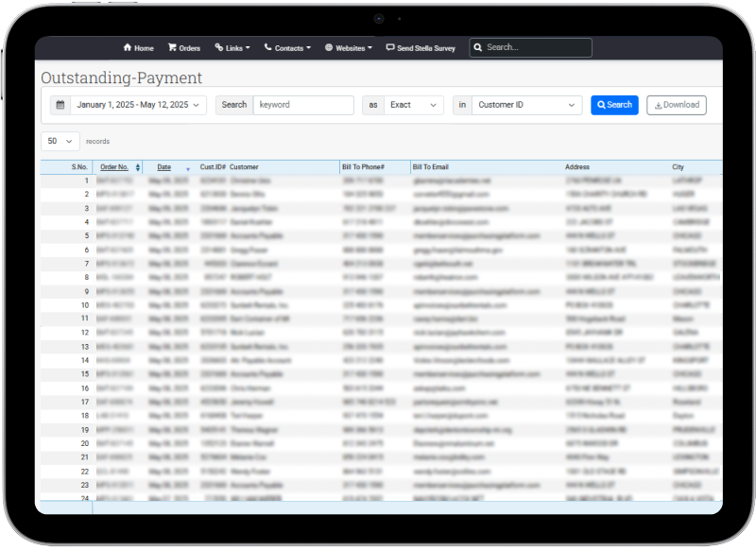
Task: Open the Customer ID field selector
Action: (527, 105)
